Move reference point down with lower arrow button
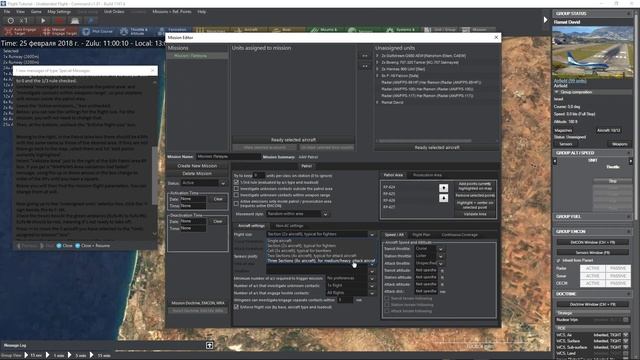 (x=444, y=198)
